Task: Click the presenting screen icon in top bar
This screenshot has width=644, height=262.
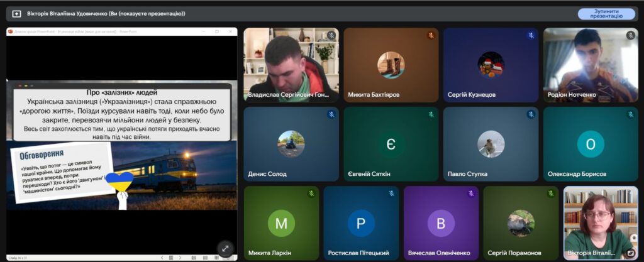Action: click(x=16, y=13)
